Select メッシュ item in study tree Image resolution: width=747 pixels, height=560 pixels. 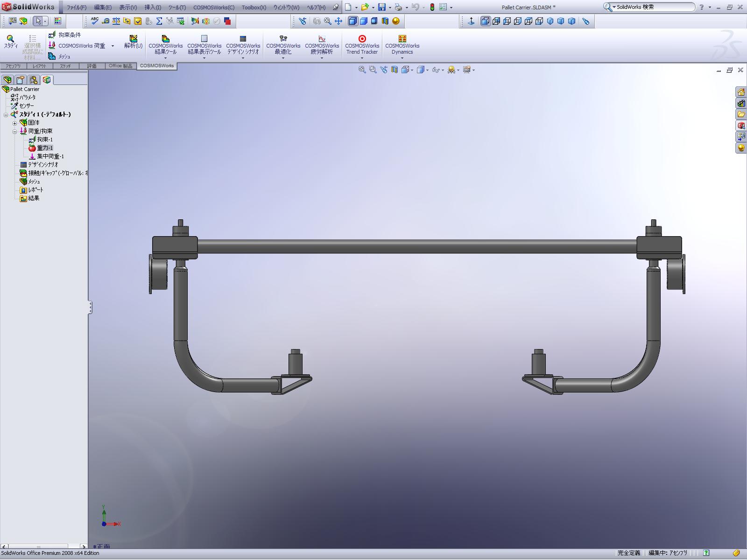pos(30,182)
